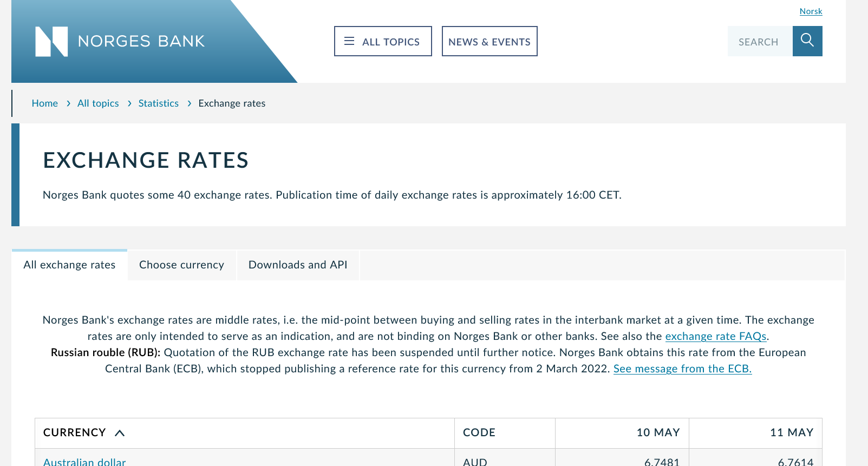Image resolution: width=868 pixels, height=466 pixels.
Task: Click the Norges Bank logo
Action: [120, 42]
